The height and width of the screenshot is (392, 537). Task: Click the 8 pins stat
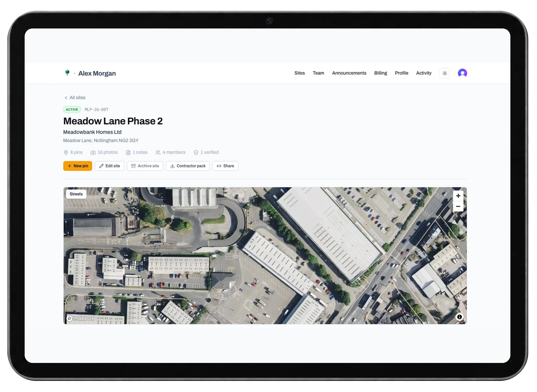(x=73, y=152)
